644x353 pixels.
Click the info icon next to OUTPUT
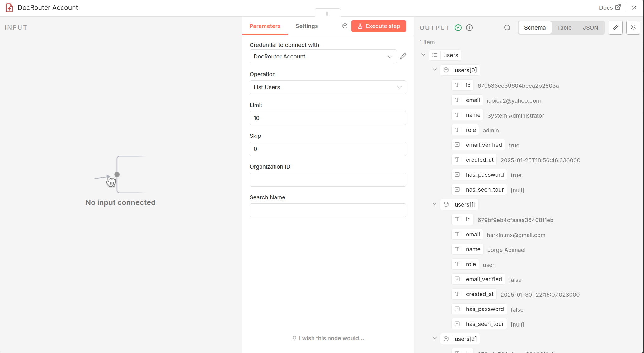point(469,27)
